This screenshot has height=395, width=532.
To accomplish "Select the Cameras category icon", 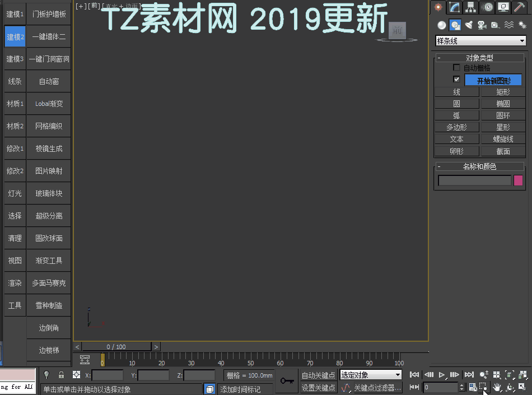I will pyautogui.click(x=482, y=25).
